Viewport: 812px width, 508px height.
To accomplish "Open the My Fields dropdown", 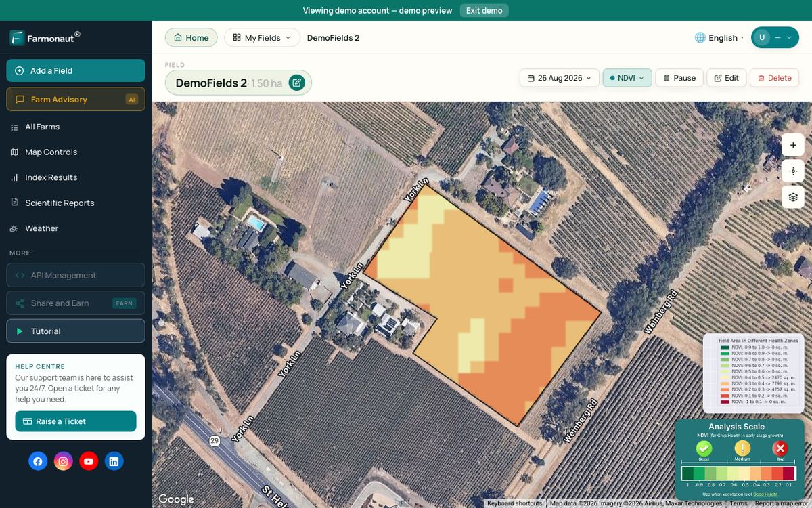I will (262, 37).
